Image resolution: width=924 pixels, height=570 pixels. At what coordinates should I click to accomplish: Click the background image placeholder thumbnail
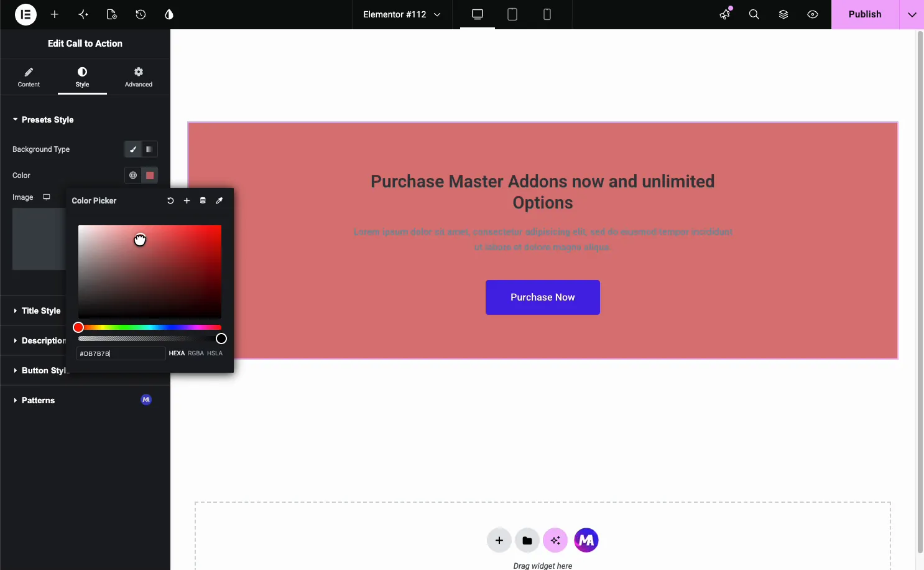(x=39, y=239)
